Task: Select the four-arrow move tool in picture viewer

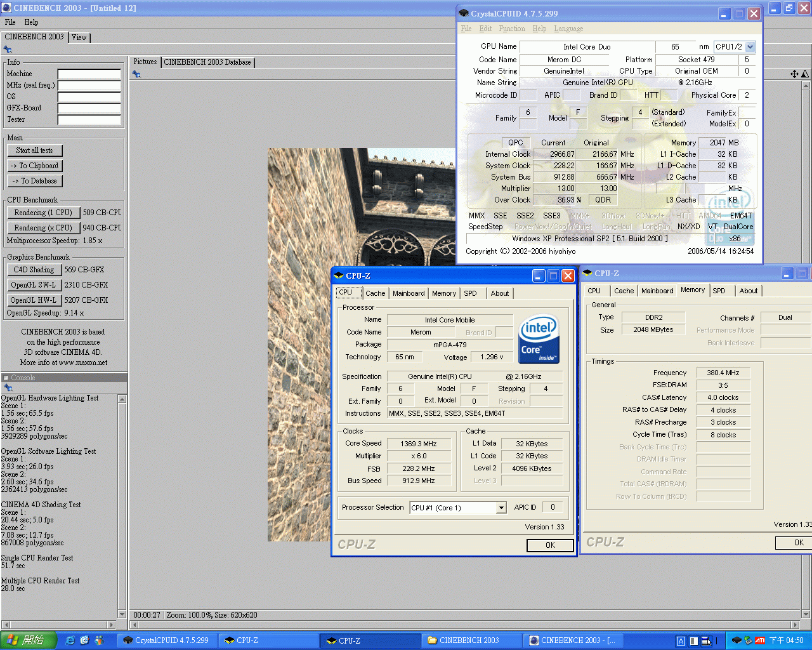Action: tap(794, 74)
